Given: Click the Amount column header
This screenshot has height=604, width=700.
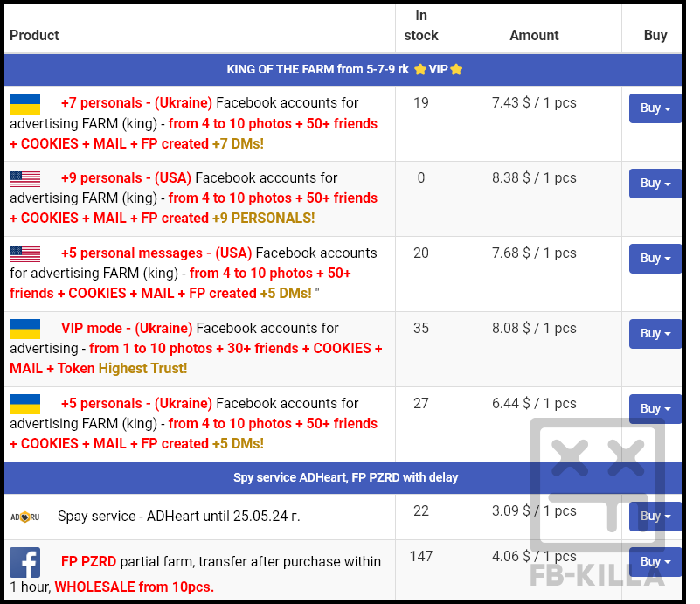Looking at the screenshot, I should point(534,36).
